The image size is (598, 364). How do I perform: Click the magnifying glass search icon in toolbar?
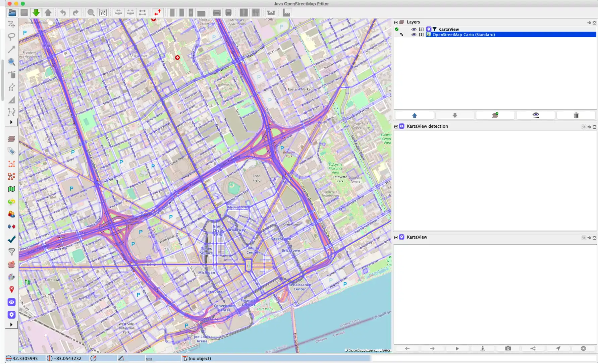coord(91,13)
